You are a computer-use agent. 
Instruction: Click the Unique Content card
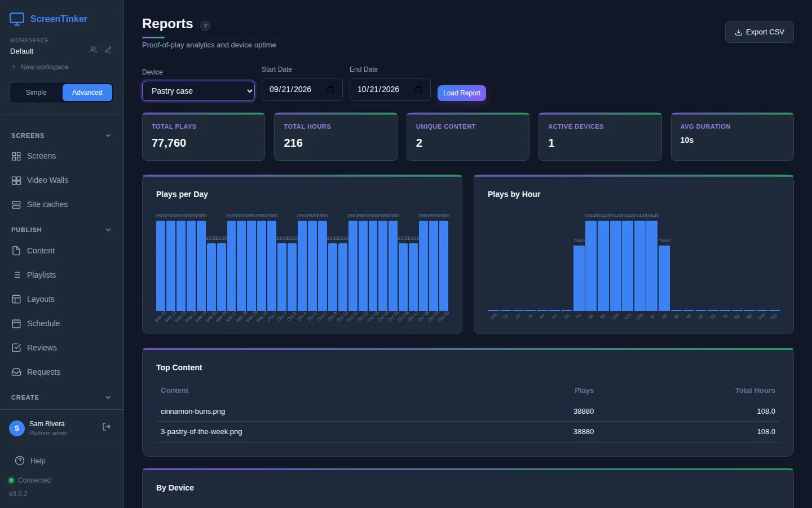tap(468, 137)
